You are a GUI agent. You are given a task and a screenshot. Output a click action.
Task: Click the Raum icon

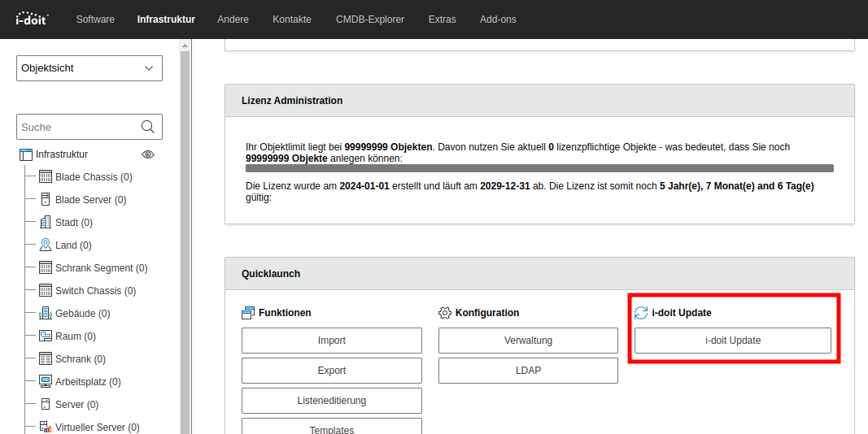click(46, 336)
